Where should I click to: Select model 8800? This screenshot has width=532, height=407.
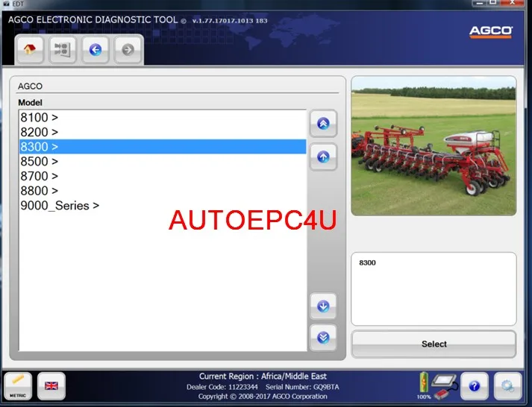163,190
